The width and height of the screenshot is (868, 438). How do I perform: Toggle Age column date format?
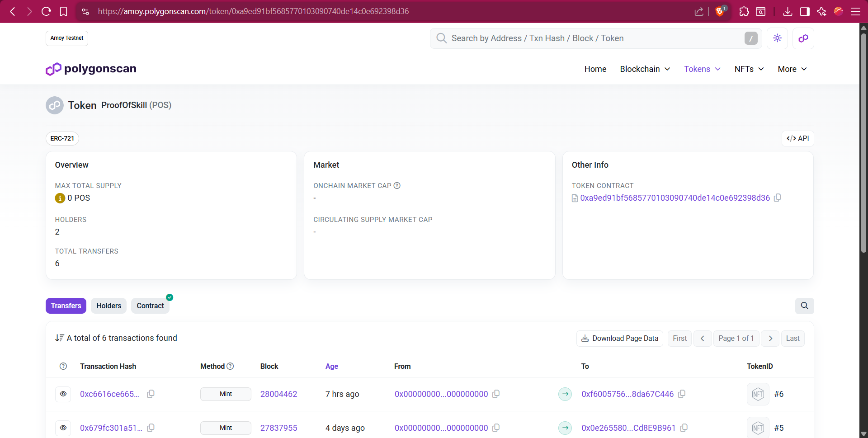(x=332, y=366)
